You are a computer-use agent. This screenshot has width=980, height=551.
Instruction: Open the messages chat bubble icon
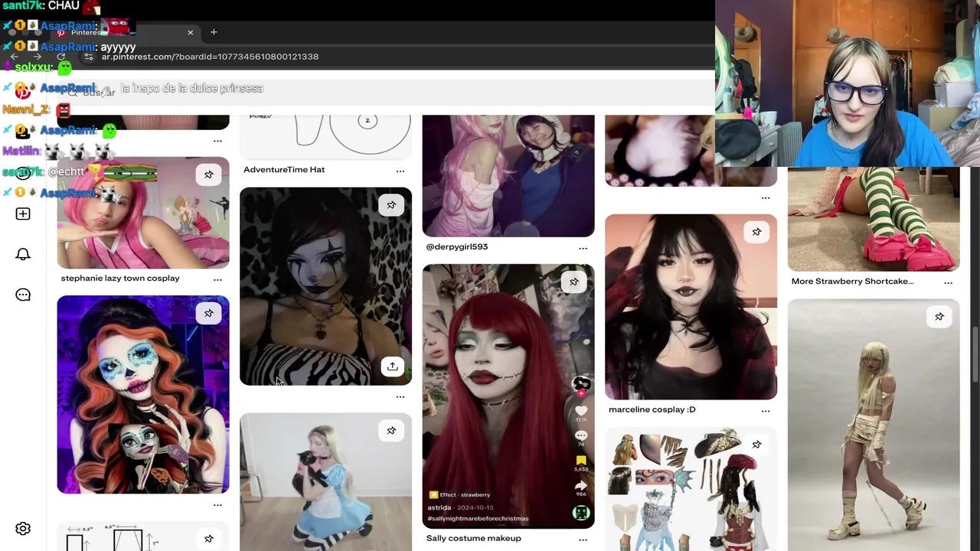tap(23, 295)
